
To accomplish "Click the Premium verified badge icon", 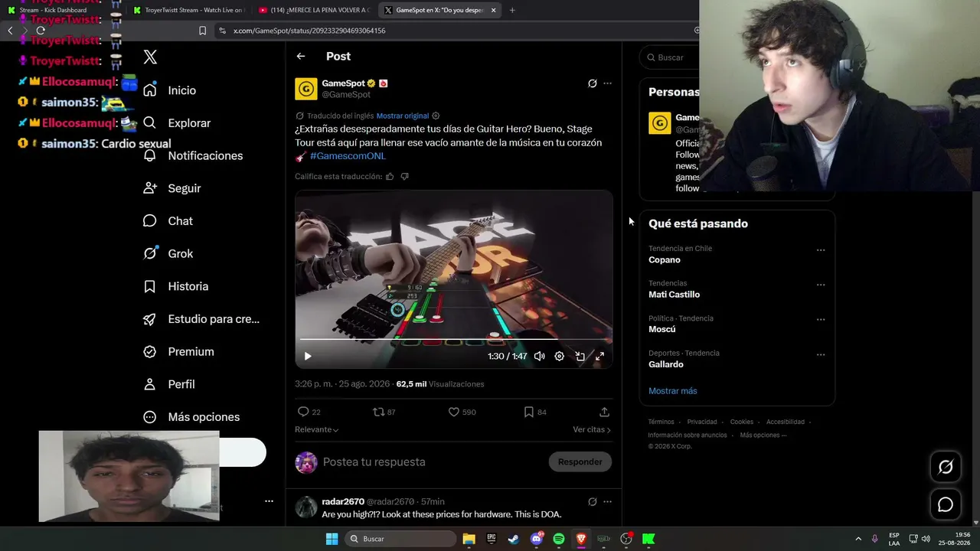I will click(150, 352).
